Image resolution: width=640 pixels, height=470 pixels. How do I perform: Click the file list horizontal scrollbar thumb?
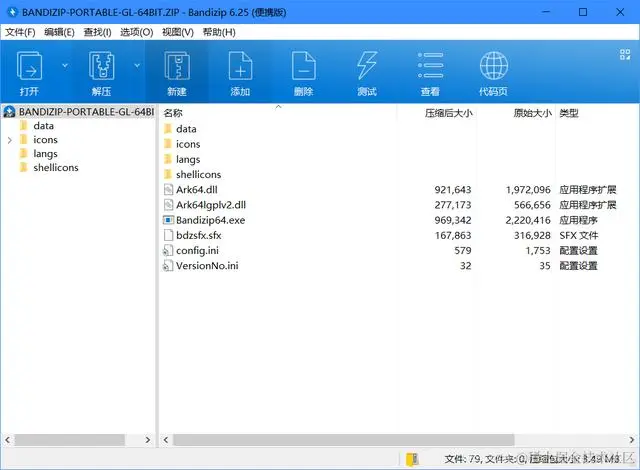(x=344, y=440)
